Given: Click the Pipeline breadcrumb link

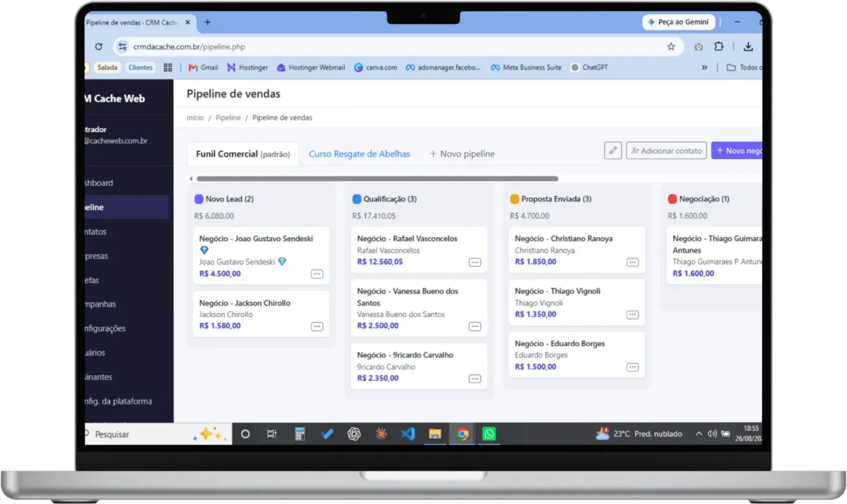Looking at the screenshot, I should coord(228,118).
